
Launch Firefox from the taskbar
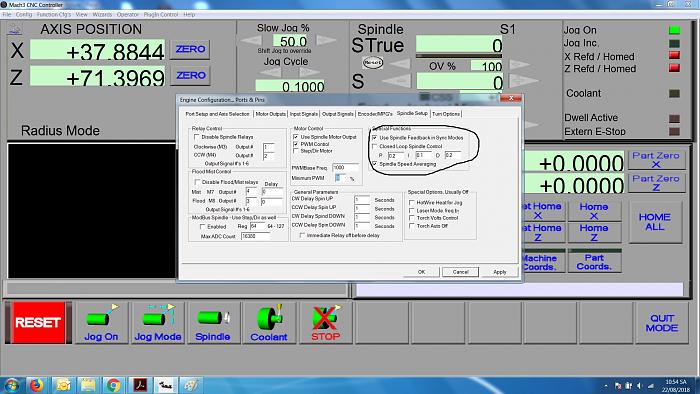coord(37,385)
